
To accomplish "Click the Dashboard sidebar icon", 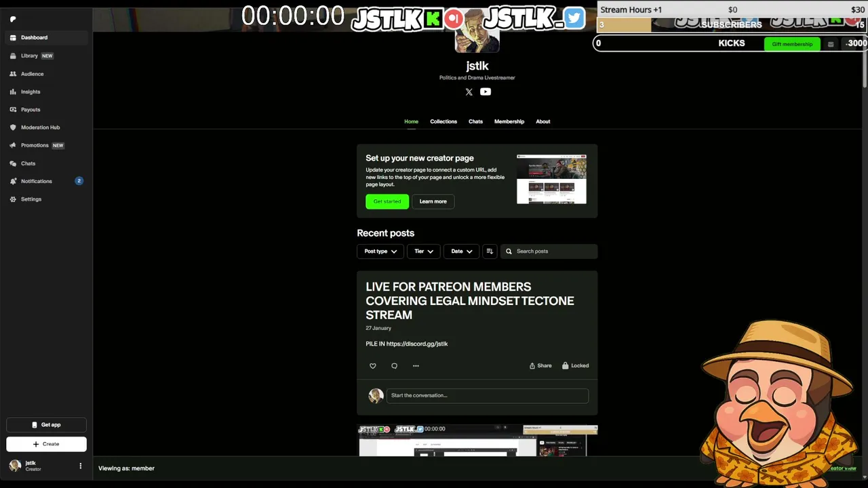I will click(x=13, y=37).
